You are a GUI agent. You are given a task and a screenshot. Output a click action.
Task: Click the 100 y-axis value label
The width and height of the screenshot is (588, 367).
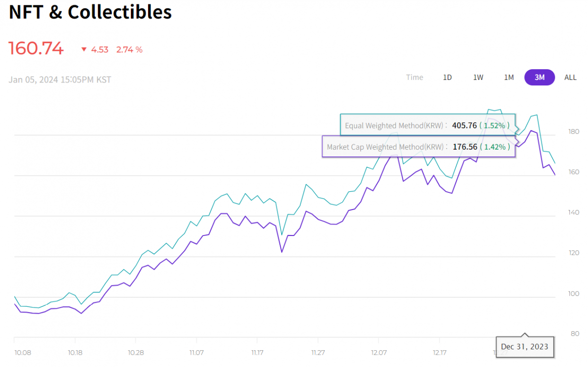pyautogui.click(x=573, y=293)
